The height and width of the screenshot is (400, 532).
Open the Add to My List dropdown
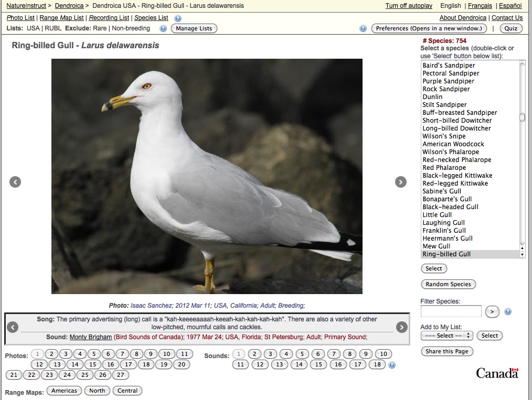coord(446,336)
